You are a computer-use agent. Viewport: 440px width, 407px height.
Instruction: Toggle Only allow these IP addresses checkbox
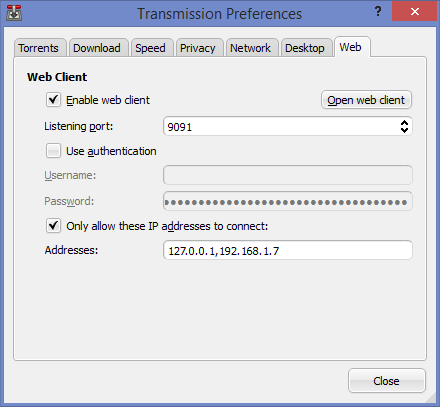(x=53, y=226)
